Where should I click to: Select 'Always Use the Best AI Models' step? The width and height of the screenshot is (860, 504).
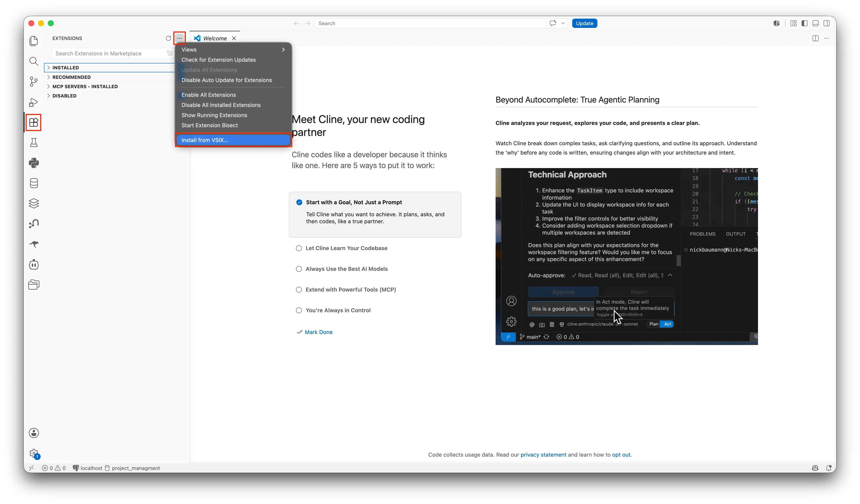click(x=346, y=269)
